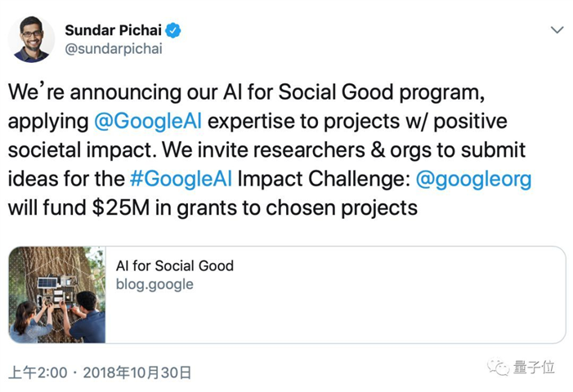The image size is (573, 392).
Task: Click the 2018年10月30日 date
Action: [139, 372]
